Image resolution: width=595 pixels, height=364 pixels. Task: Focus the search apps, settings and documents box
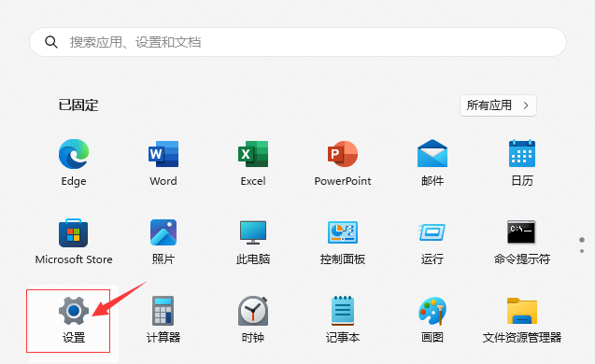tap(298, 42)
